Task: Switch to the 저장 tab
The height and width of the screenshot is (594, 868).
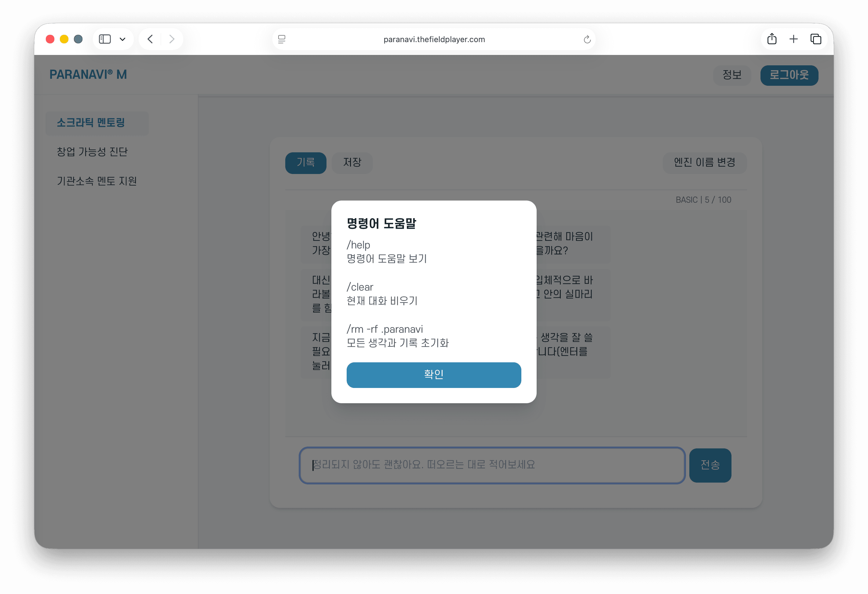Action: [x=352, y=163]
